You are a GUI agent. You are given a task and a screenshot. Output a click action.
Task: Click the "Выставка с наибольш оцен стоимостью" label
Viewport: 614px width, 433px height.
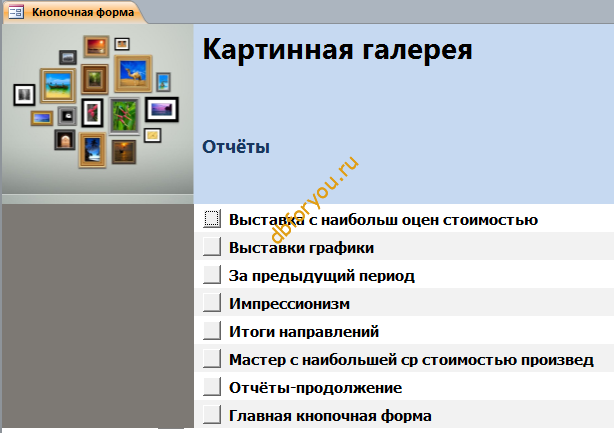click(x=383, y=220)
